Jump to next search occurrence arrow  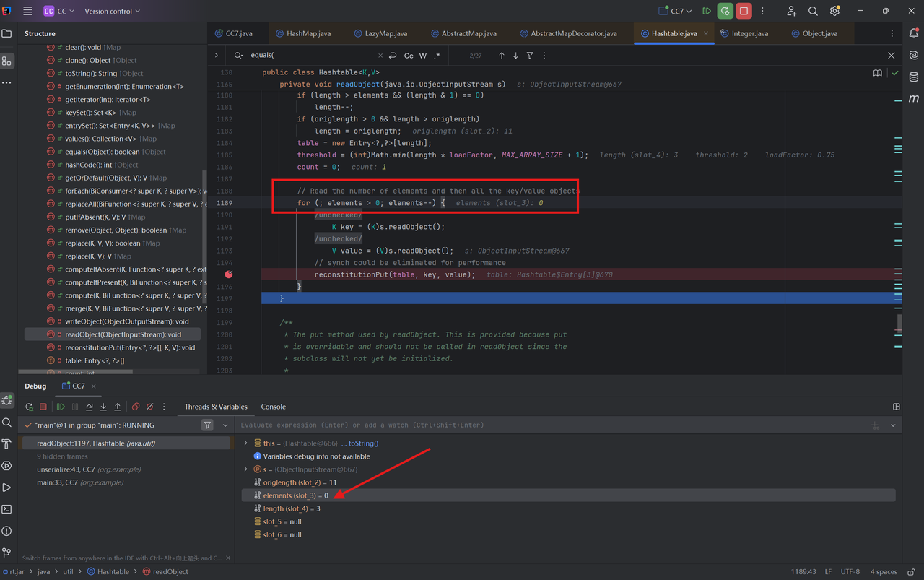(515, 56)
